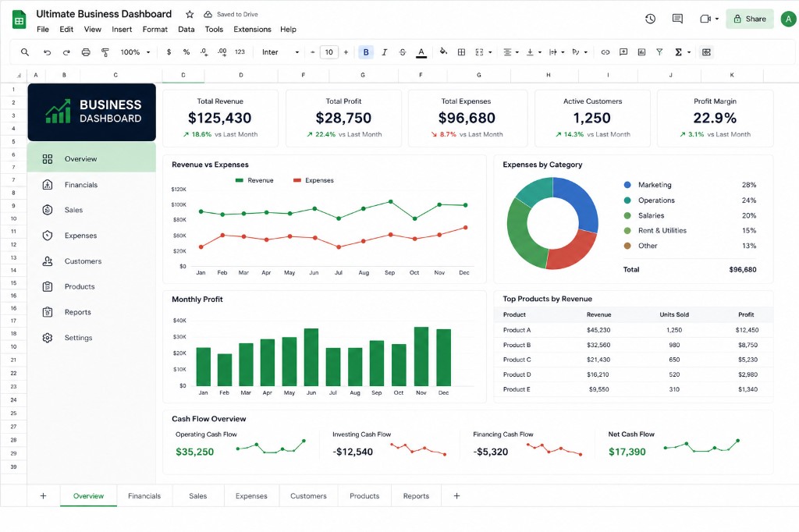Start a Meet video call

[705, 19]
